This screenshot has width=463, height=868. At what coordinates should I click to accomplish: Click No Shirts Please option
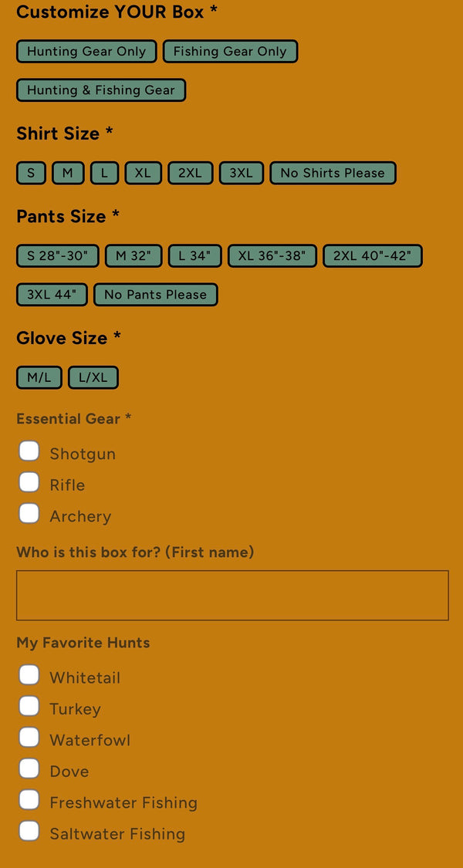click(333, 173)
